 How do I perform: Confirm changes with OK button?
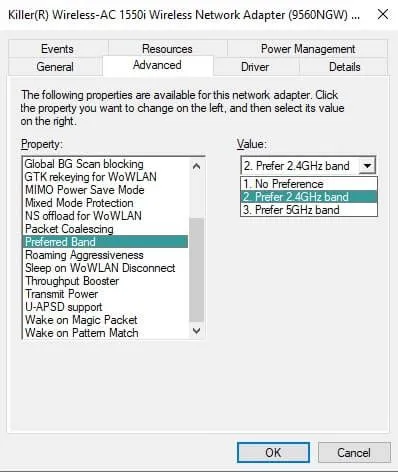[273, 452]
